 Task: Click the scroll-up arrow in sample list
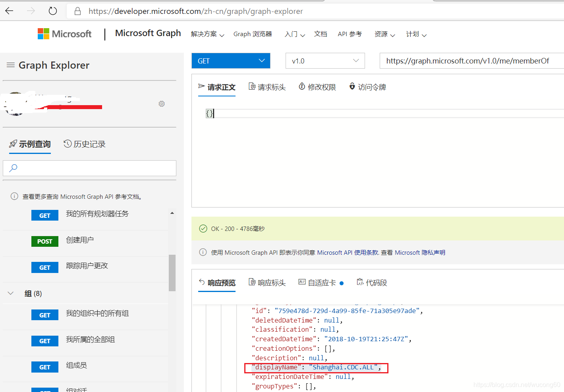click(x=172, y=213)
